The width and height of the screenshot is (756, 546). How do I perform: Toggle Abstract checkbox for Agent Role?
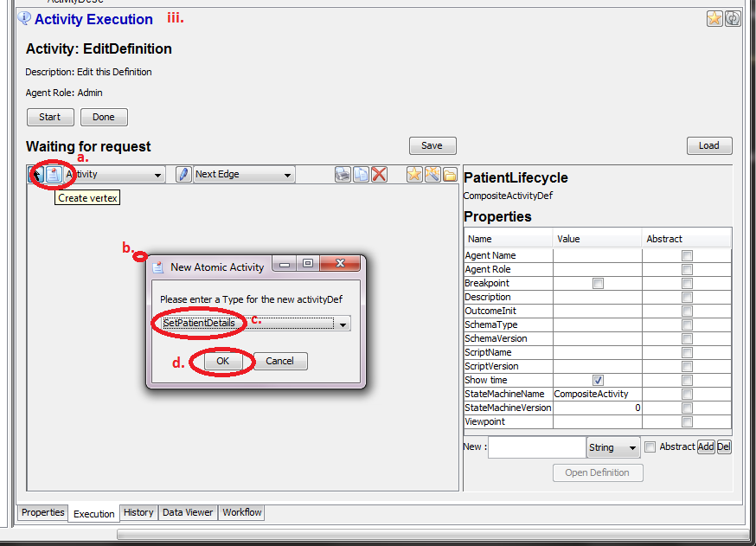[x=687, y=270]
